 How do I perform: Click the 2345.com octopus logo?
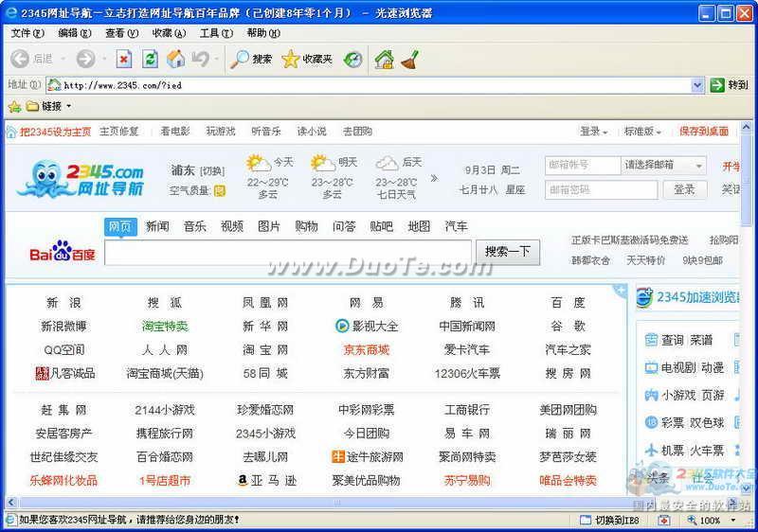81,178
